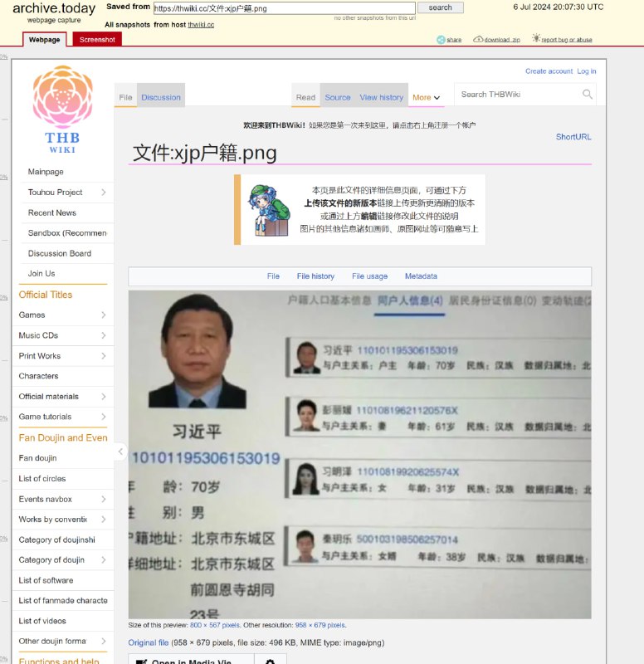The image size is (644, 664).
Task: Open the file preview image
Action: click(360, 454)
